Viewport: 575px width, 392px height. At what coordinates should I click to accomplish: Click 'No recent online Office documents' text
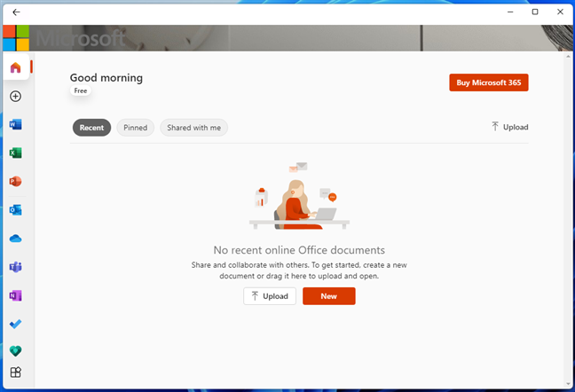[299, 250]
